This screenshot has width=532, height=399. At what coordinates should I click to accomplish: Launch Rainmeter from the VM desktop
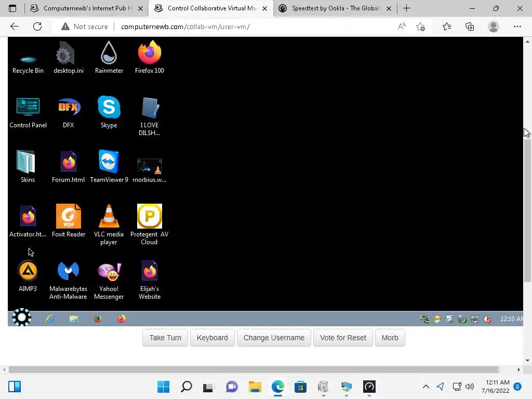tap(109, 58)
